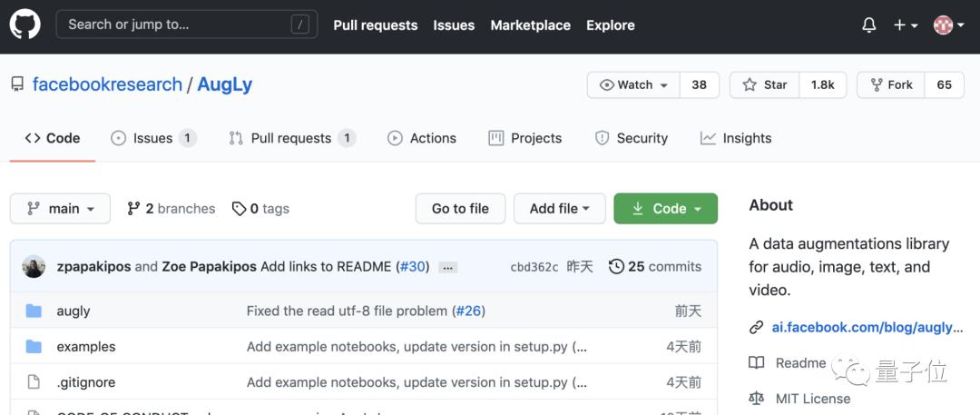Image resolution: width=980 pixels, height=415 pixels.
Task: Open the user avatar menu
Action: [x=947, y=25]
